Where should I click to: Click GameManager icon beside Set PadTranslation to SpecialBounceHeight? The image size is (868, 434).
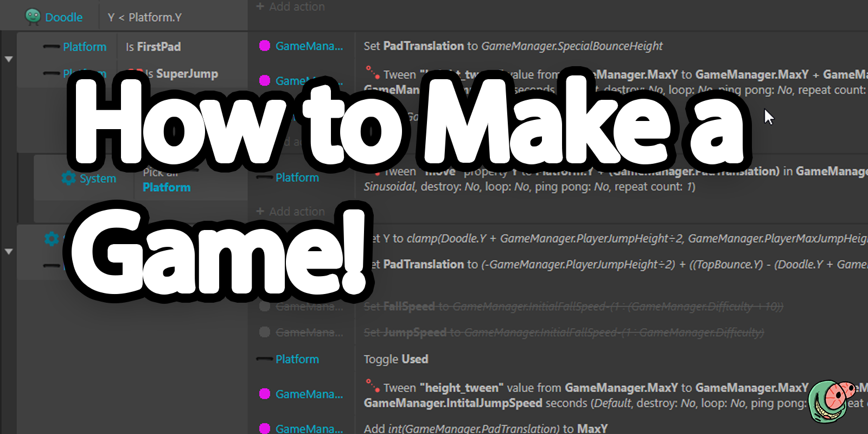coord(265,46)
